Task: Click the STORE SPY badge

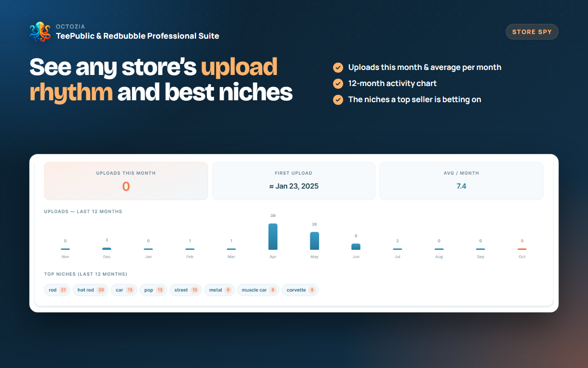Action: pos(532,32)
